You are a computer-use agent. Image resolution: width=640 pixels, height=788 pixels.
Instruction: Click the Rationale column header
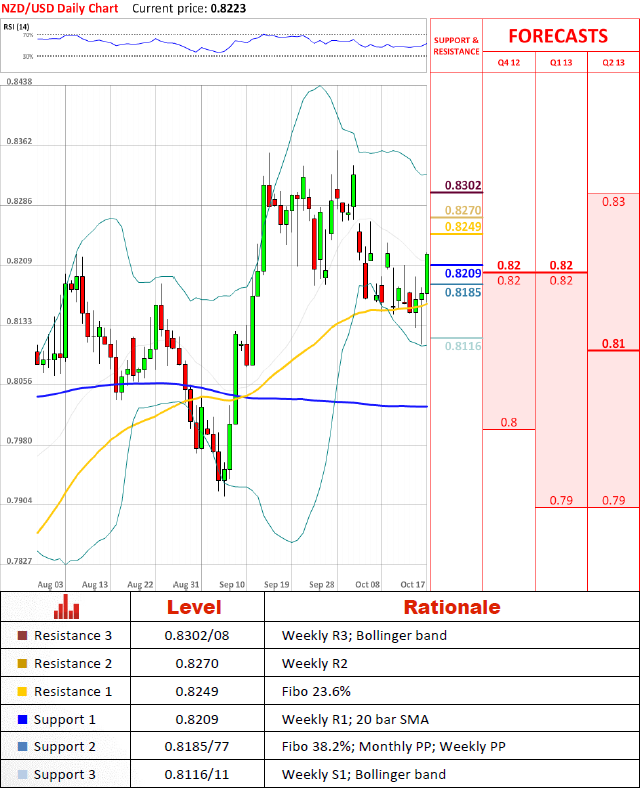click(x=451, y=607)
